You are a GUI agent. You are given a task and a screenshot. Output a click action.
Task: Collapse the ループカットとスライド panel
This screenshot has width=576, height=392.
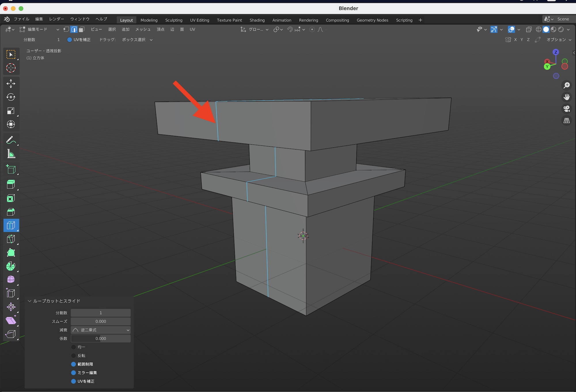[29, 301]
